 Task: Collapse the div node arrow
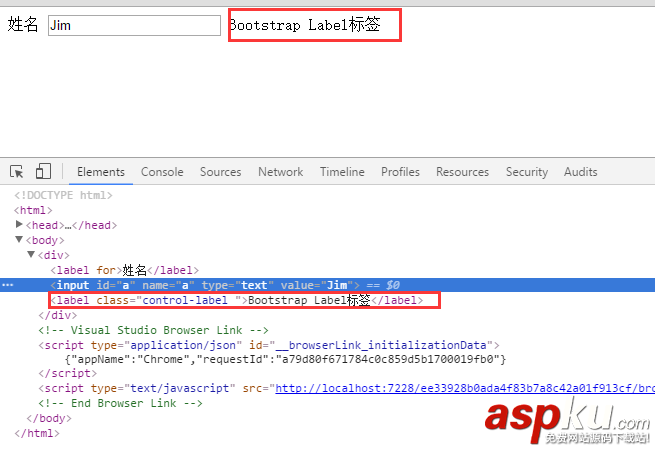(31, 254)
